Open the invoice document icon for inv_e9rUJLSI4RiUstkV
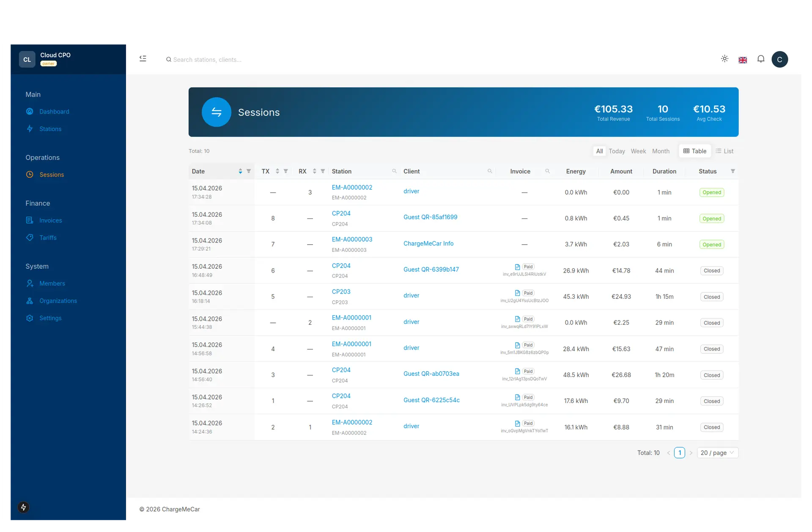The width and height of the screenshot is (812, 532). click(x=517, y=267)
